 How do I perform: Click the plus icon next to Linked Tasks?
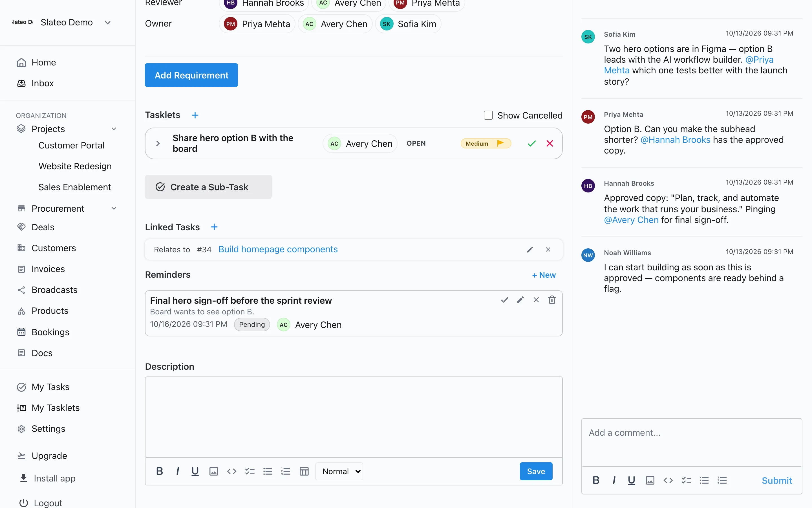coord(214,227)
